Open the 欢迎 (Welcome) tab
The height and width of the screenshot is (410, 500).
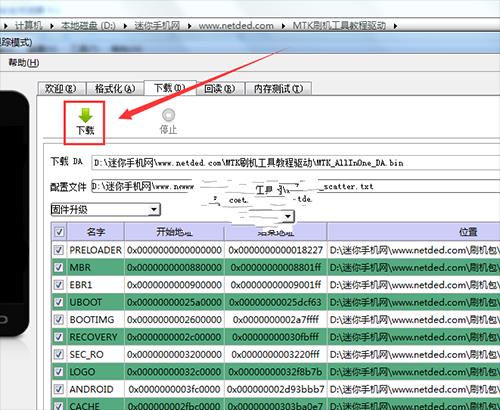(x=61, y=89)
